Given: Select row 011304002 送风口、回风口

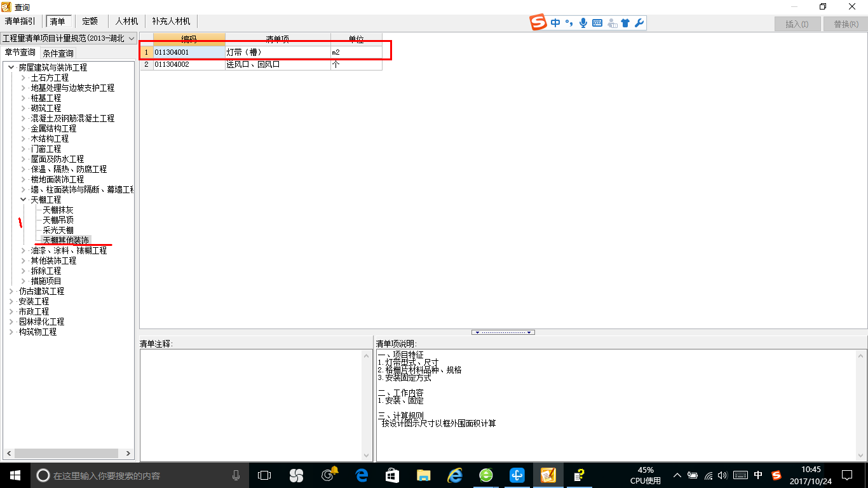Looking at the screenshot, I should click(x=261, y=64).
